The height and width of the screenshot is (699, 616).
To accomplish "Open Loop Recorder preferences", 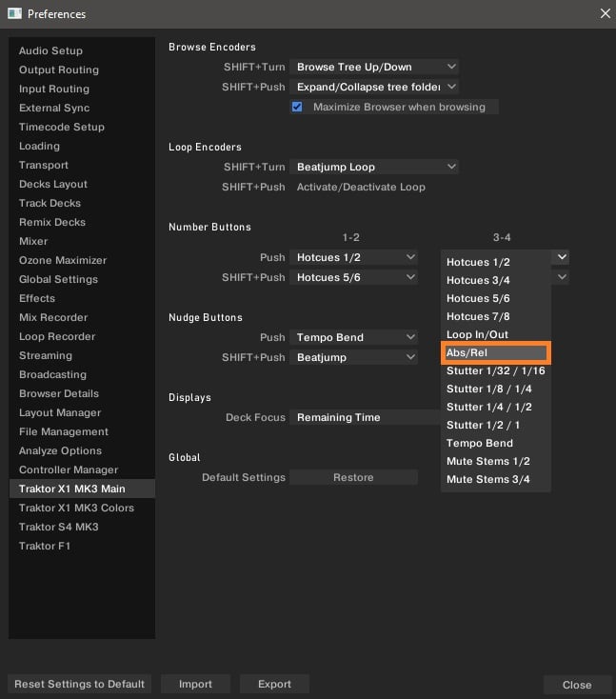I will tap(82, 336).
